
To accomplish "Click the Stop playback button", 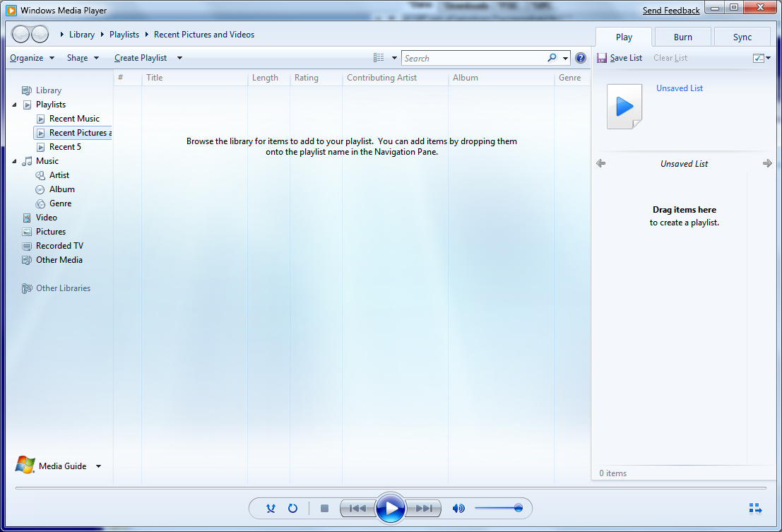I will (325, 508).
